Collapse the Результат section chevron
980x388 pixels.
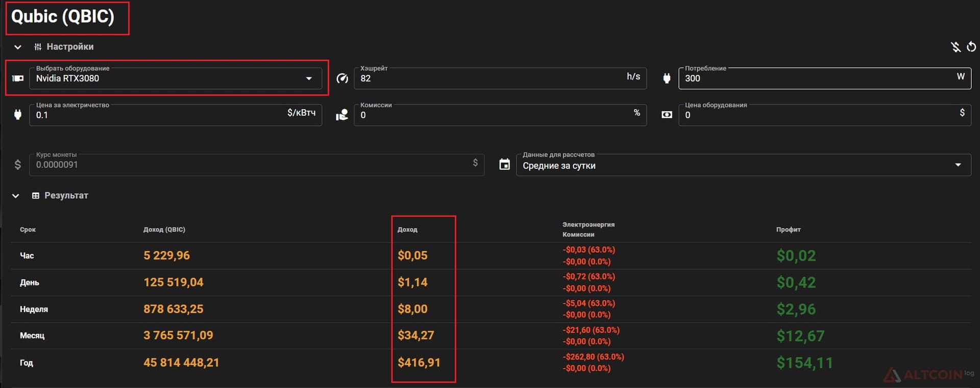click(x=16, y=196)
